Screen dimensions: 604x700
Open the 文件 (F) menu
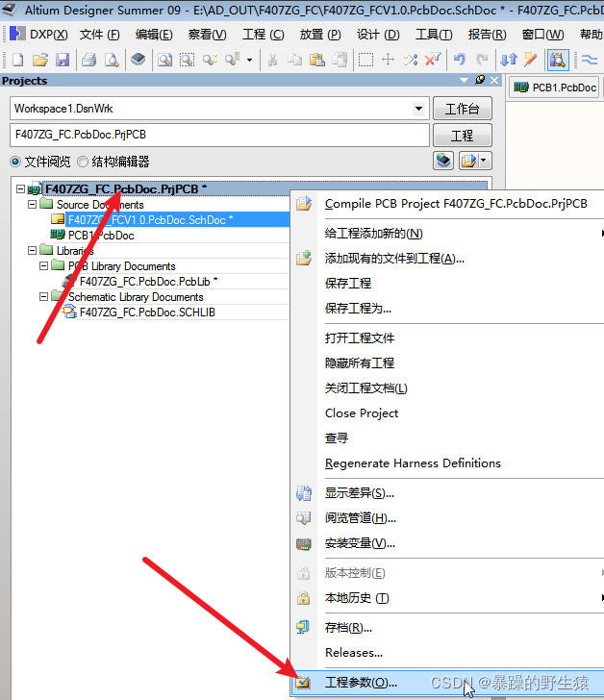pyautogui.click(x=100, y=35)
